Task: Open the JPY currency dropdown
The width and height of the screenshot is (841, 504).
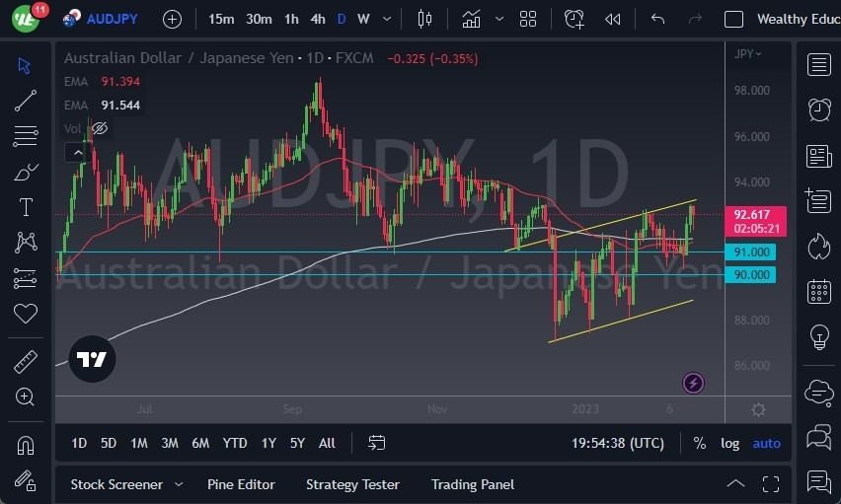Action: tap(747, 53)
